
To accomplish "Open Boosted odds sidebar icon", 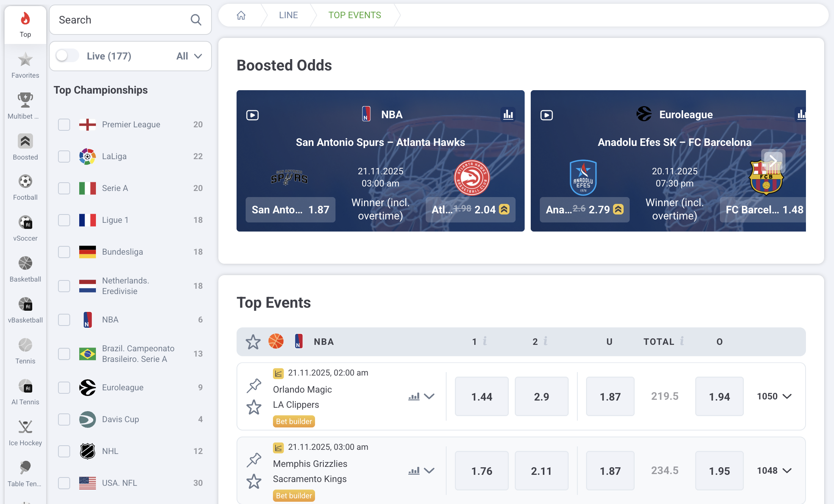I will 25,147.
